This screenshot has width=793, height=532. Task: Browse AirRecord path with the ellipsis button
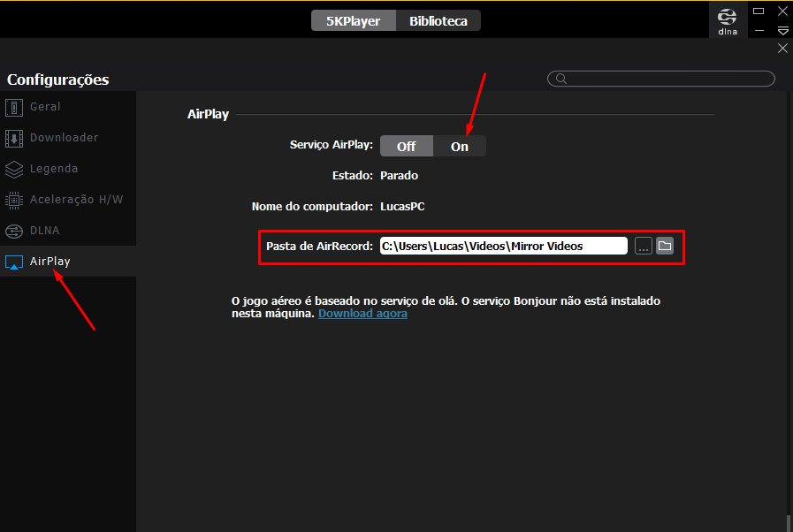(643, 246)
